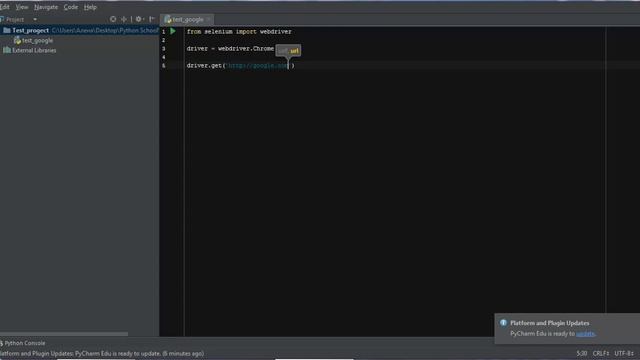Open the Project view dropdown
Screen dimensions: 640x360
click(x=35, y=19)
